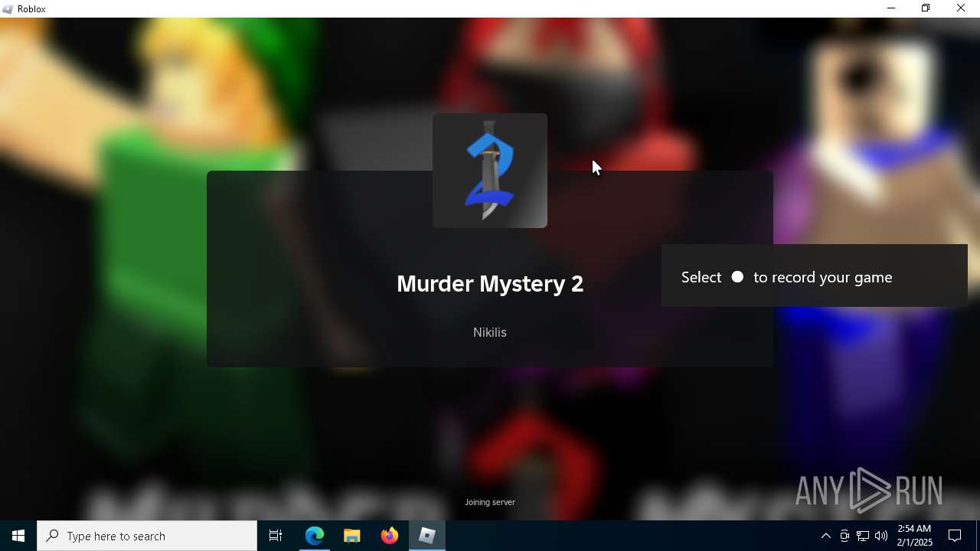Open the Windows Start menu

[x=18, y=536]
